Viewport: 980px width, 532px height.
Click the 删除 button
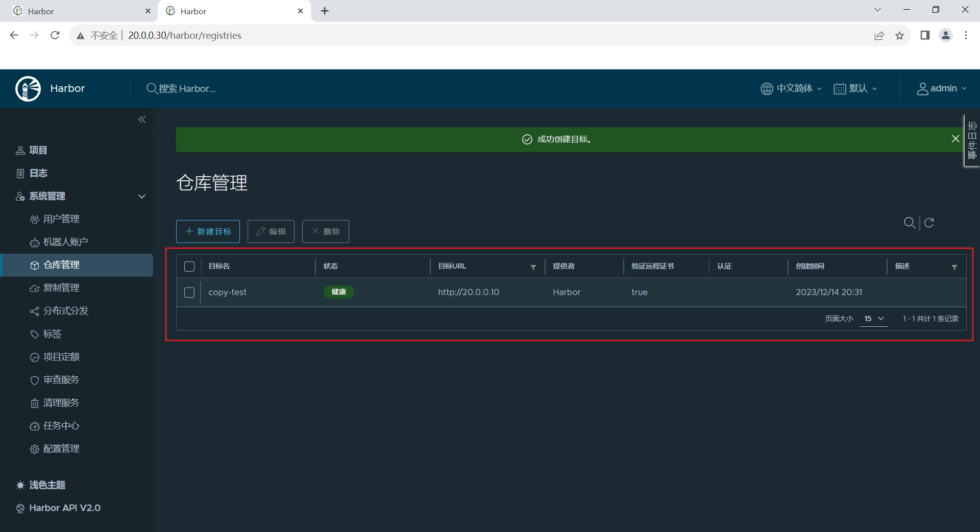click(326, 232)
